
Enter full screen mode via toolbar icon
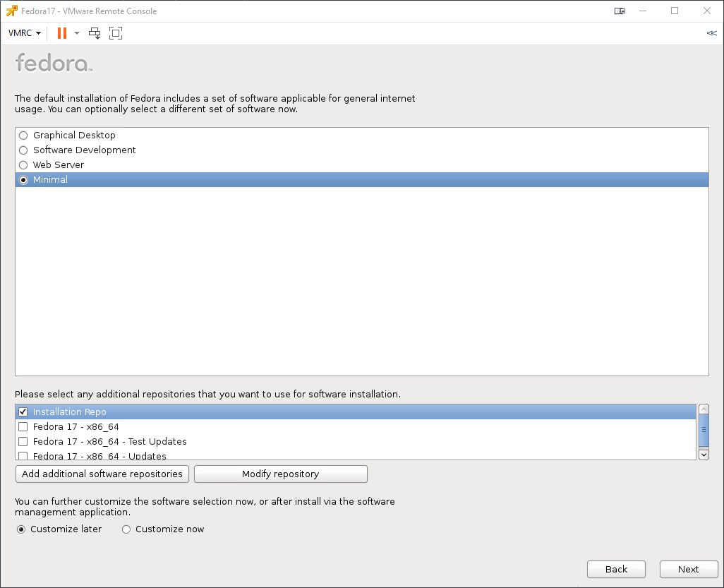point(116,33)
